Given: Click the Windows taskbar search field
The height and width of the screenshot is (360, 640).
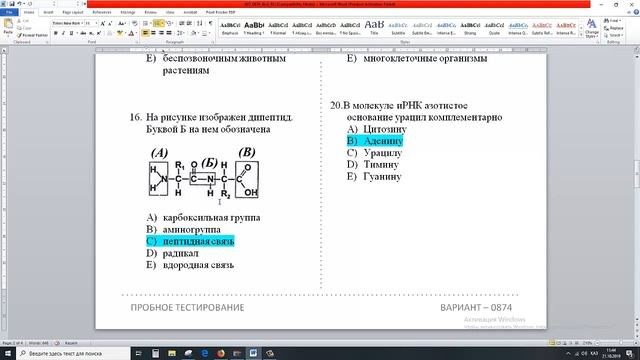Looking at the screenshot, I should [x=74, y=353].
